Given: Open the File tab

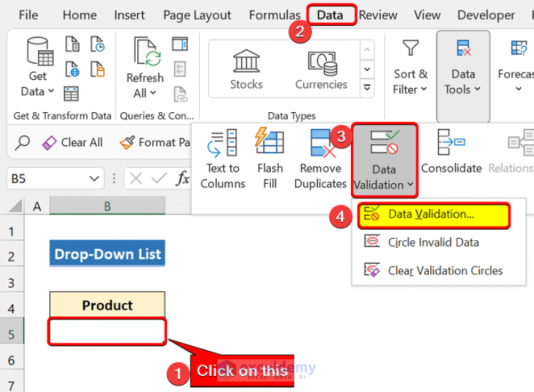Looking at the screenshot, I should click(x=29, y=15).
